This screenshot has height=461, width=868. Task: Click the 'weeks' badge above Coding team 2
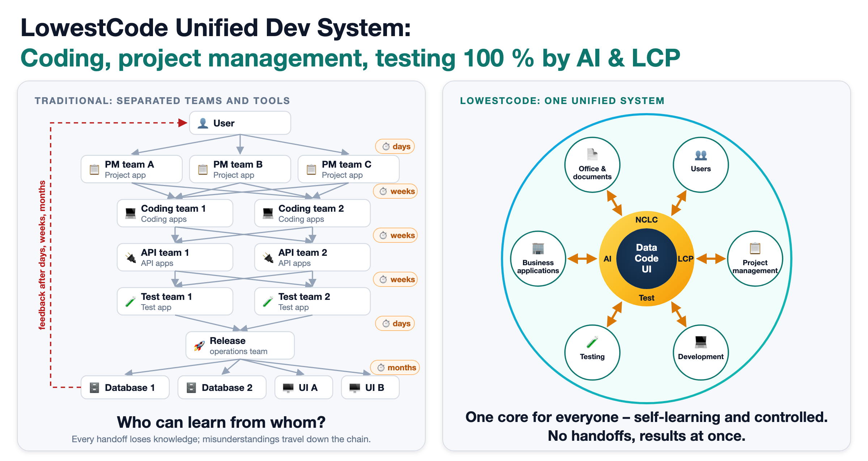pos(395,191)
